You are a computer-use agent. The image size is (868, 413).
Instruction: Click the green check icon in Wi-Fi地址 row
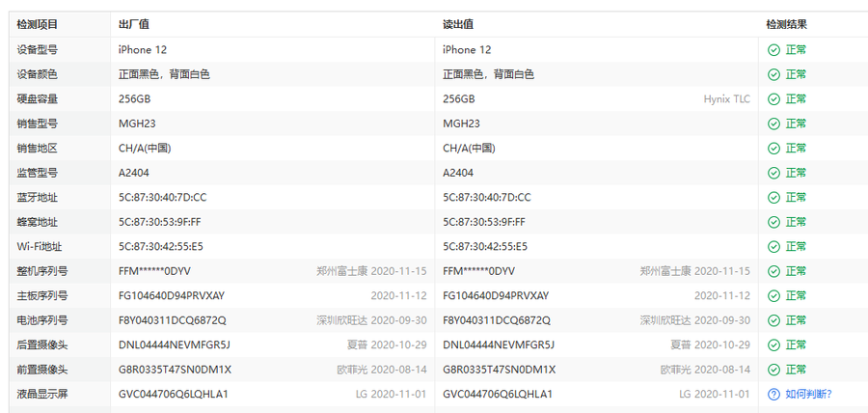(773, 246)
